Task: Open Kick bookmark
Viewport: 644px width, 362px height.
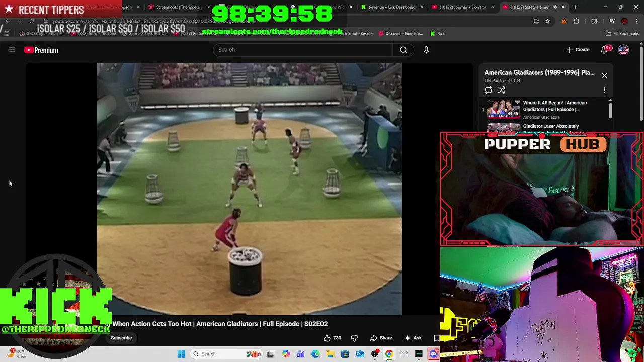Action: (x=437, y=33)
